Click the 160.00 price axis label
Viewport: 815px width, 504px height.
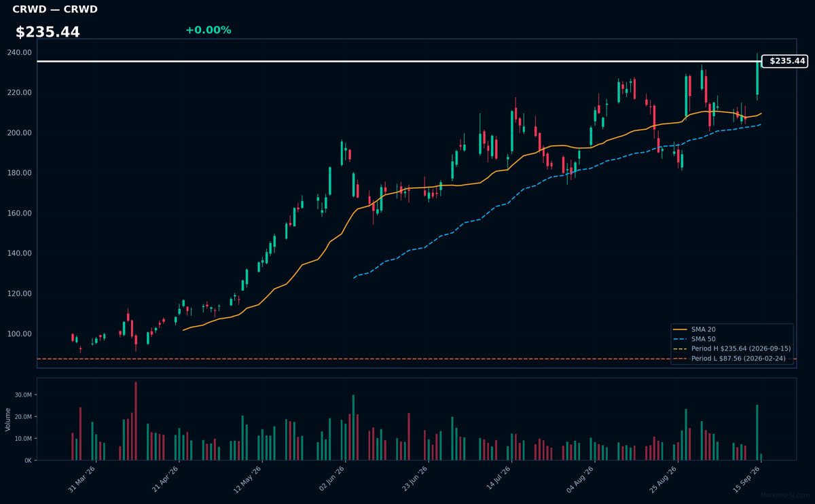(20, 213)
